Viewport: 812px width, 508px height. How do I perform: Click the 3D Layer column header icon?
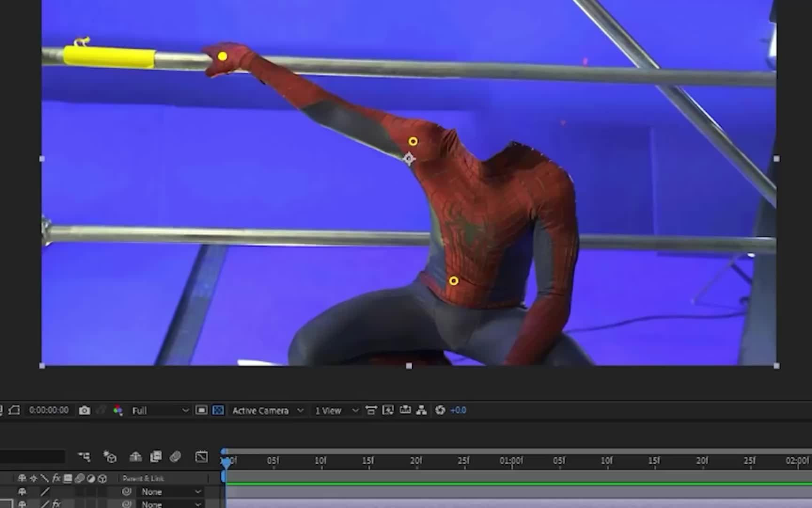pos(102,478)
